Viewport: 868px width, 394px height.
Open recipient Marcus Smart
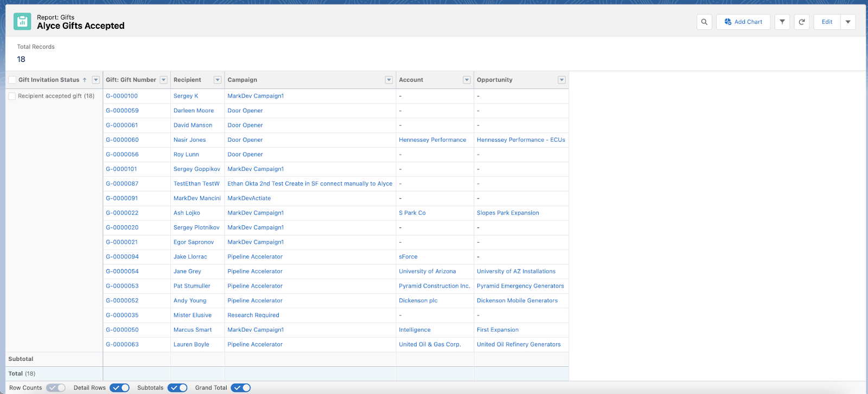[193, 331]
